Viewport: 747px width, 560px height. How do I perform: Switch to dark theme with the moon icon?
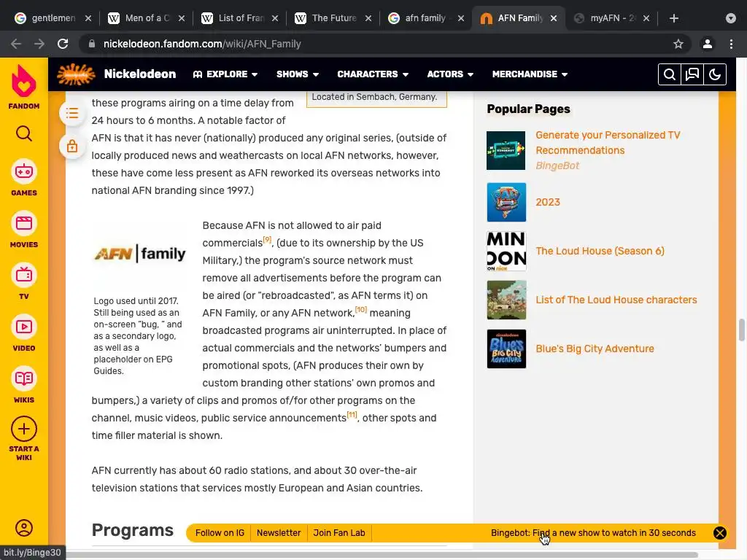pos(715,74)
